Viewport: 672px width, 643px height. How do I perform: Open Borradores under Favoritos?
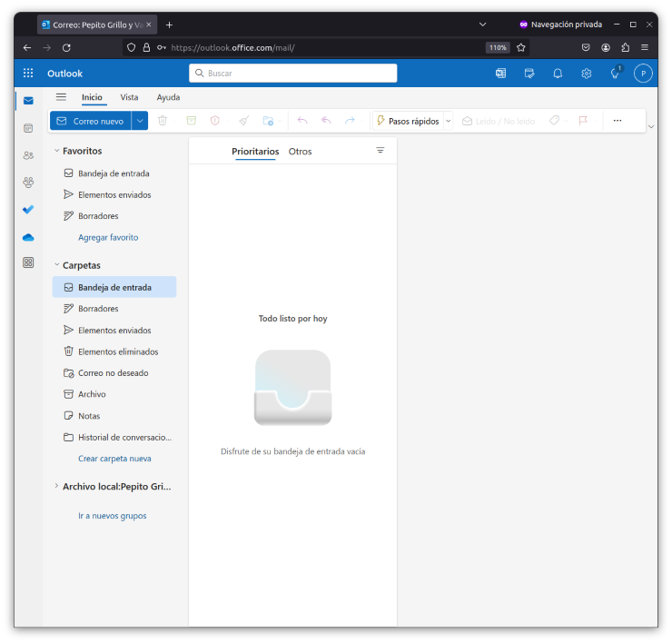click(114, 215)
